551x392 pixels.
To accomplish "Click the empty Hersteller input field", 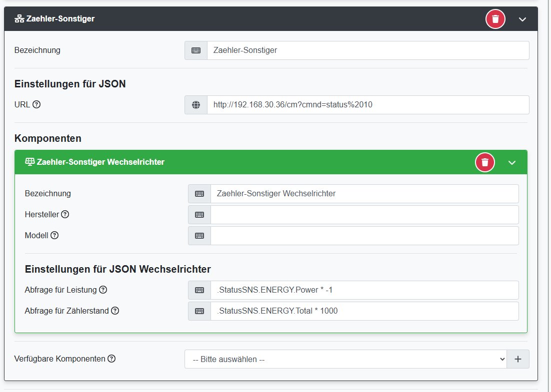I will (x=364, y=215).
